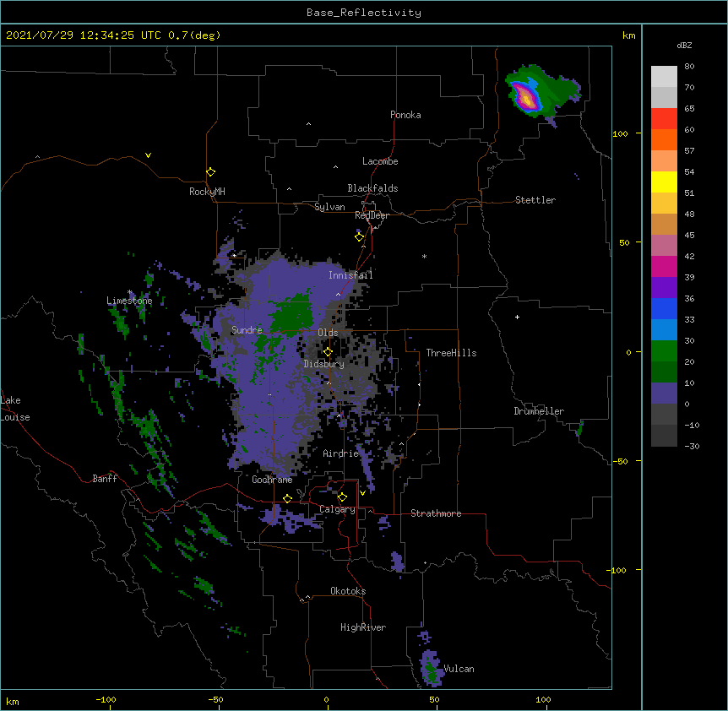
Task: Select the dark gray -10 dBZ legend swatch
Action: [x=664, y=436]
